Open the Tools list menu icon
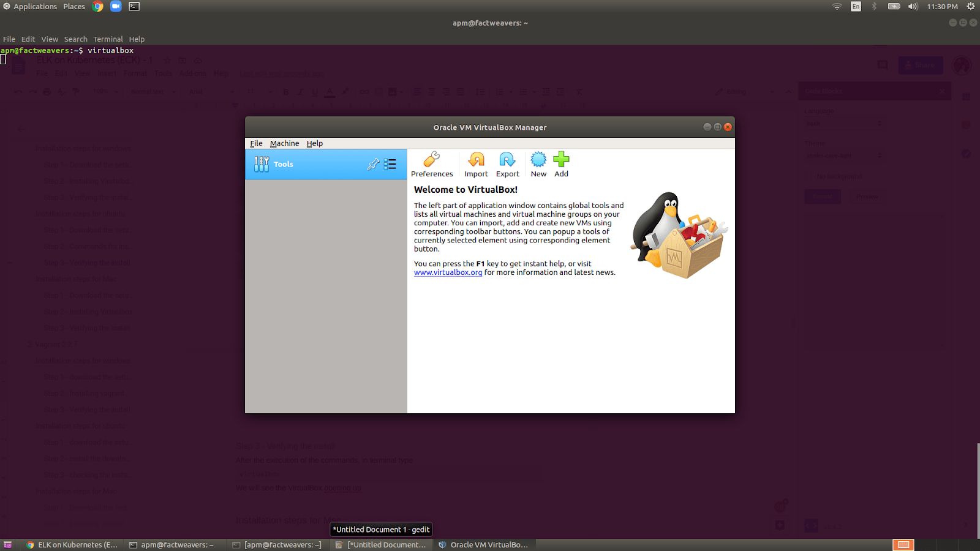This screenshot has height=551, width=980. tap(390, 164)
